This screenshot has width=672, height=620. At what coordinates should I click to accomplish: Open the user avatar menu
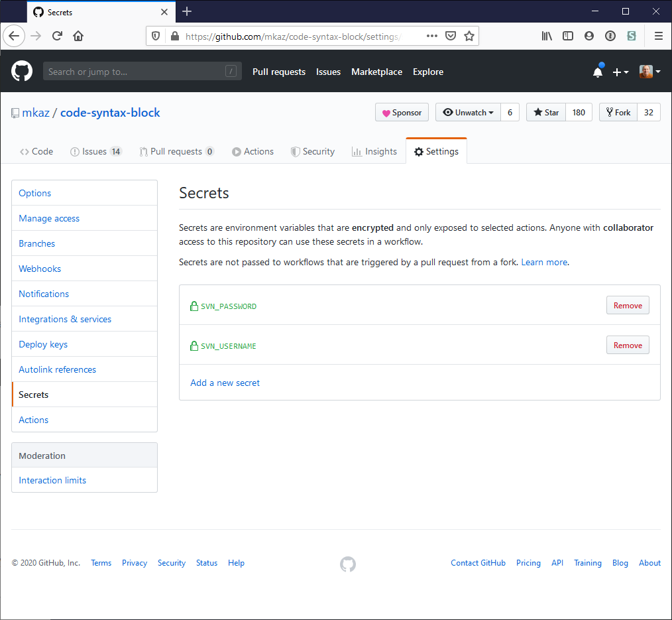pos(649,72)
